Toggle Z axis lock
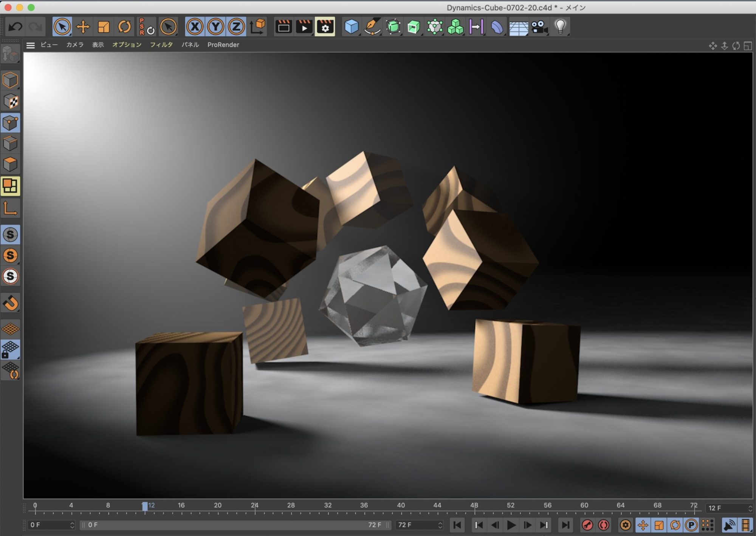 pos(236,27)
